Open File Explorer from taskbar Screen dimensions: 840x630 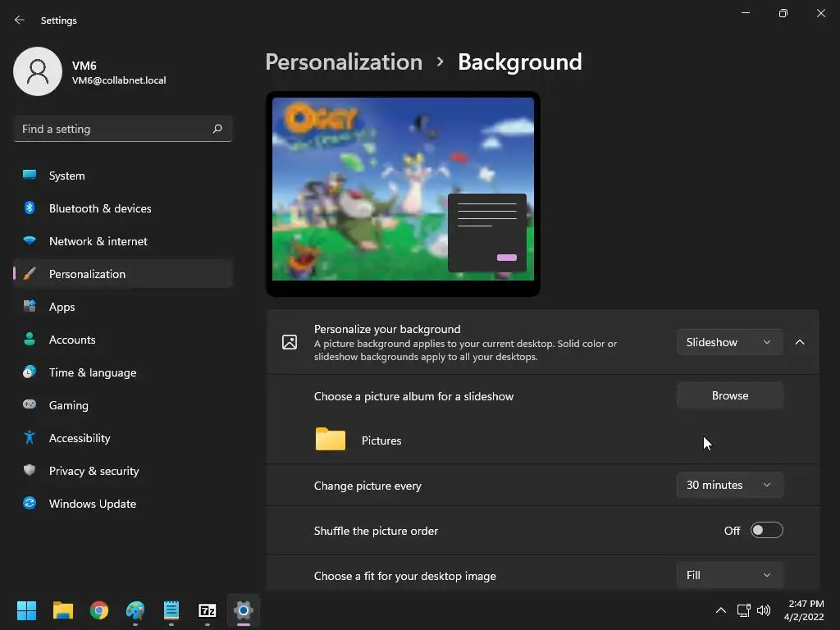tap(62, 610)
